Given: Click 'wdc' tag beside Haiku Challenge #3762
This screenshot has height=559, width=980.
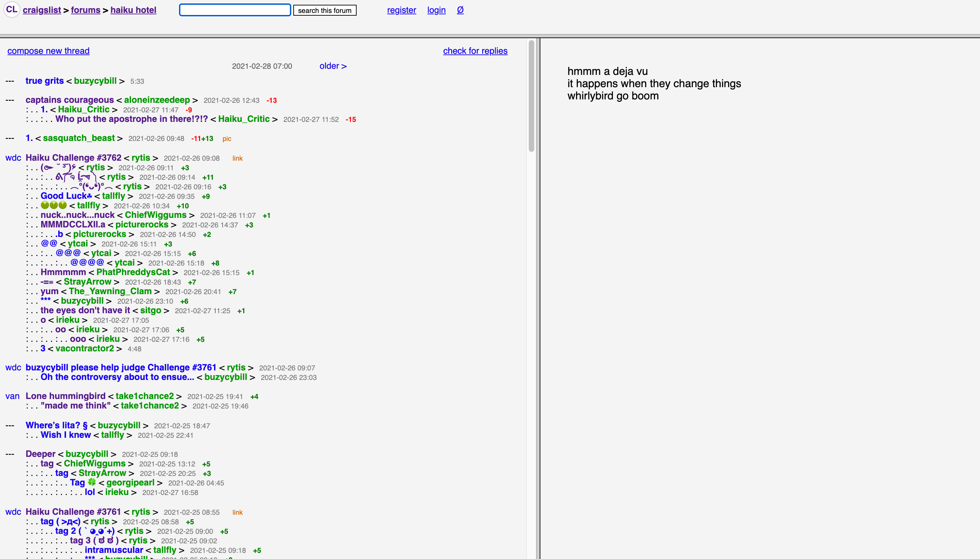Looking at the screenshot, I should pos(13,158).
